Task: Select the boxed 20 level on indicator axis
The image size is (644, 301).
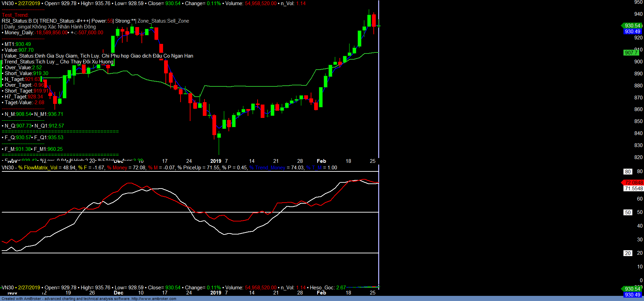Action: pyautogui.click(x=628, y=253)
